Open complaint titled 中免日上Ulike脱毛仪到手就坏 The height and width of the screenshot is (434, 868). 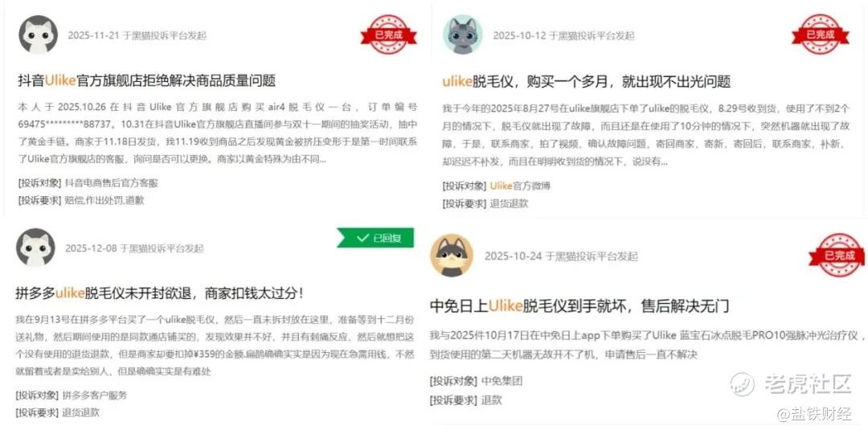pos(579,305)
